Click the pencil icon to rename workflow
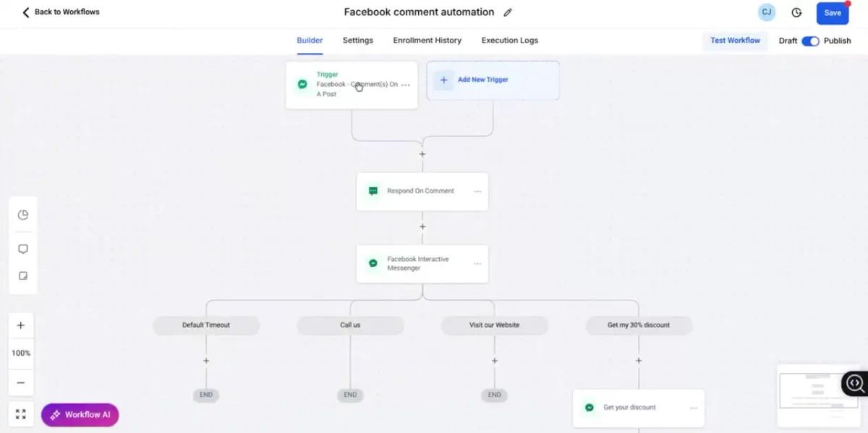 click(x=508, y=12)
